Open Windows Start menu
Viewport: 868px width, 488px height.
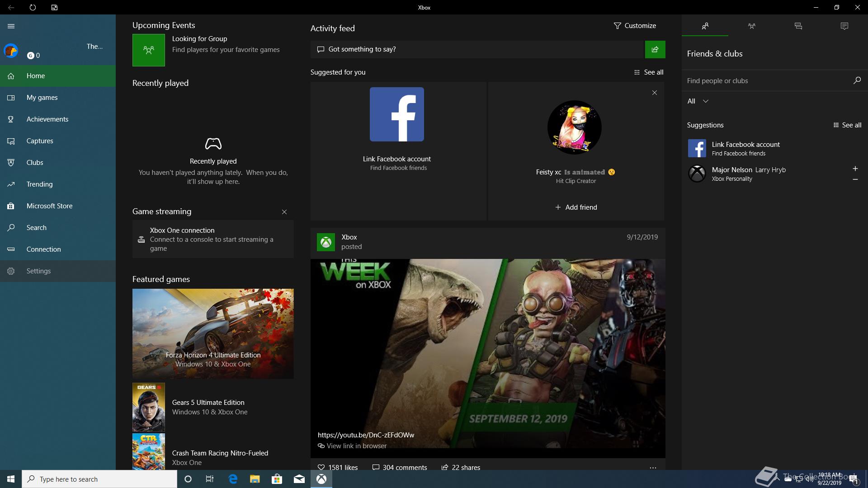tap(11, 479)
